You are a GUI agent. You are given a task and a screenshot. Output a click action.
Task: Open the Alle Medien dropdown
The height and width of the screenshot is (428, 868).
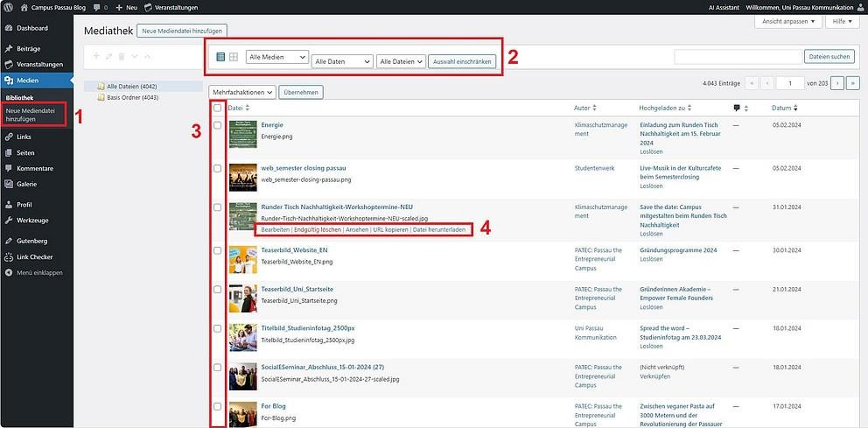point(277,57)
